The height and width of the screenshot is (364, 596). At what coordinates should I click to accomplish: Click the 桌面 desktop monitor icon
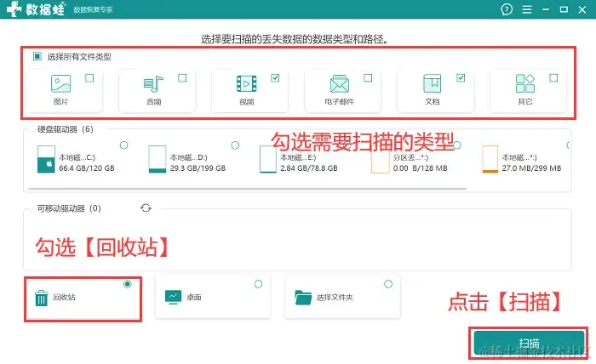[173, 297]
